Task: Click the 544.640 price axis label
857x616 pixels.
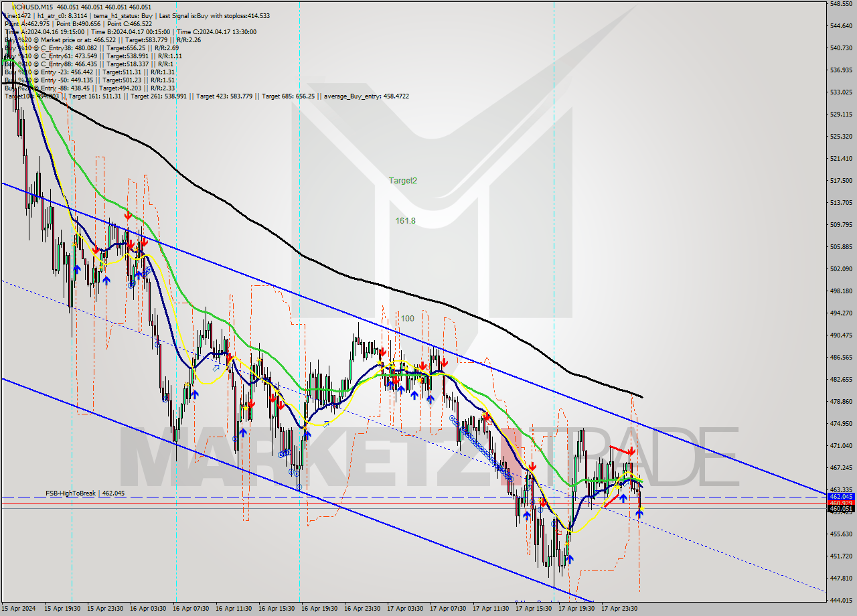Action: pos(841,26)
